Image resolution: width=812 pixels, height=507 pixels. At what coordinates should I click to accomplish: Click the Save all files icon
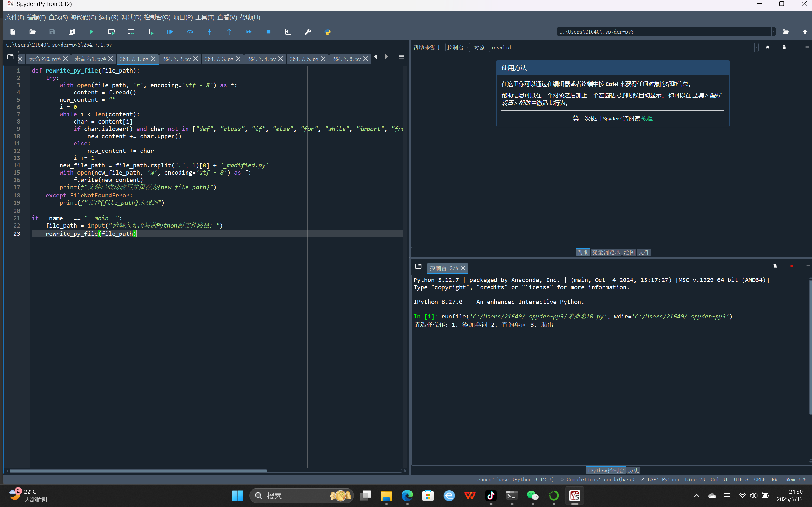click(72, 32)
